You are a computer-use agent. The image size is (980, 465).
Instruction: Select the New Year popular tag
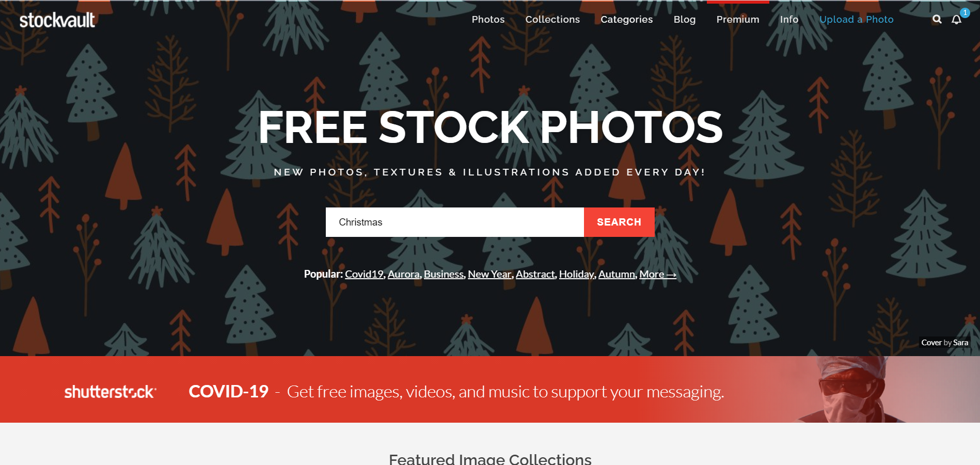(489, 274)
